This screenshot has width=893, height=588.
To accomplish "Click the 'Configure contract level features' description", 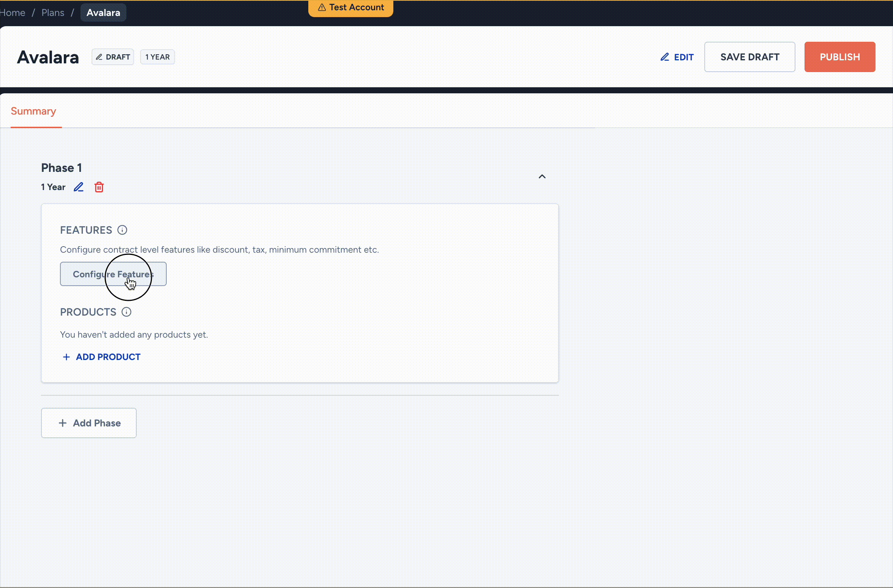I will click(219, 250).
